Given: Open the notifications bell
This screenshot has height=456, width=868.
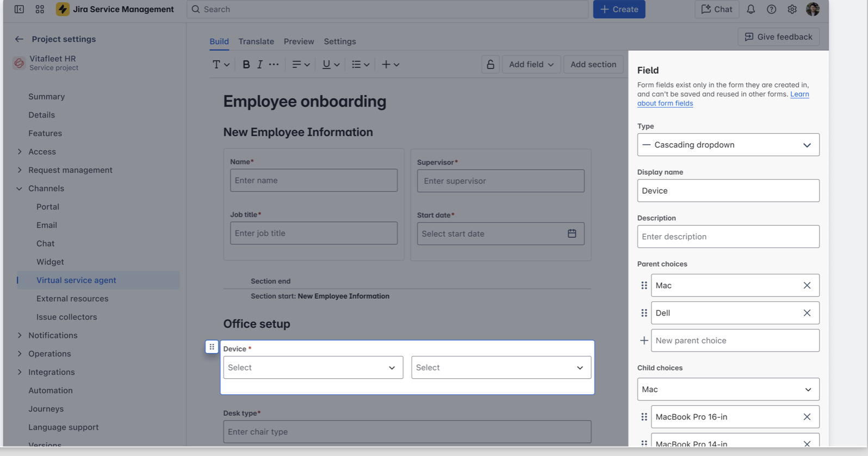Looking at the screenshot, I should (x=751, y=9).
